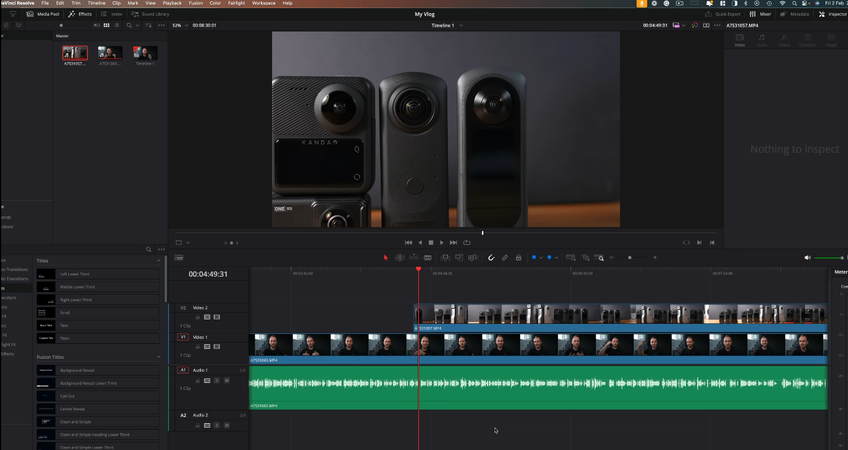Go to last frame transport button
Screen dimensions: 848x450
tap(453, 243)
